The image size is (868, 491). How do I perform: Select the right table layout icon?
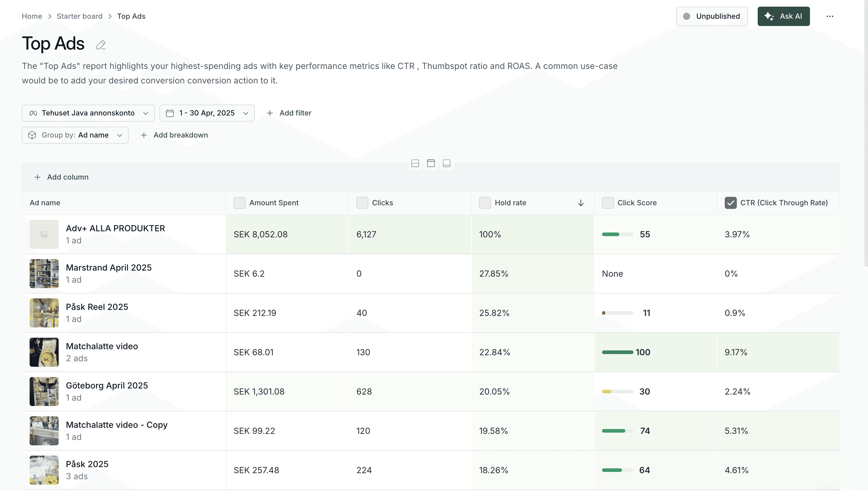point(446,164)
